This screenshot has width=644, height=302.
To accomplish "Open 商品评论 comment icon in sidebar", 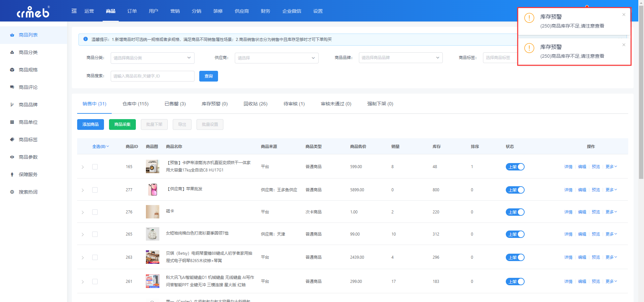I will (x=12, y=87).
